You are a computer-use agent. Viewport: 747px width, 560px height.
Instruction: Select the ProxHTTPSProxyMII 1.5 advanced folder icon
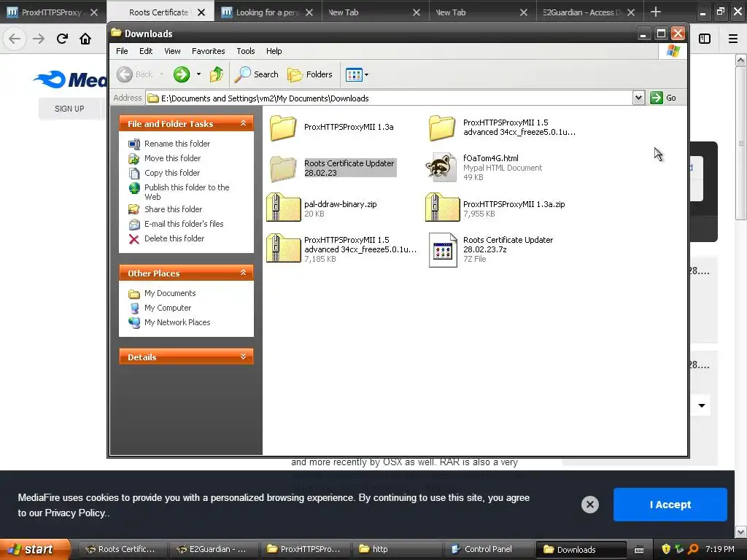point(441,128)
